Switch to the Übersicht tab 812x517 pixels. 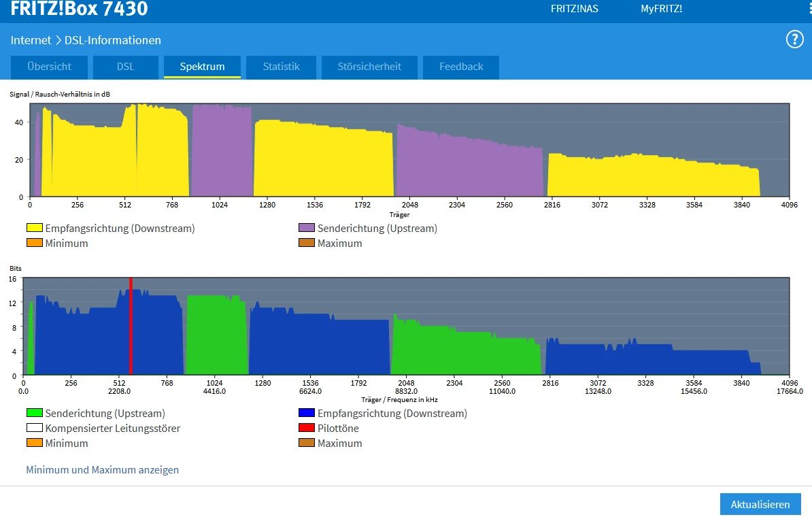click(x=49, y=67)
